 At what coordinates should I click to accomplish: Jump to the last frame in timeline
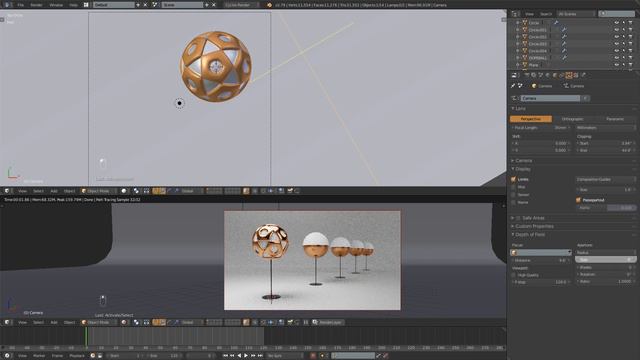pyautogui.click(x=260, y=356)
